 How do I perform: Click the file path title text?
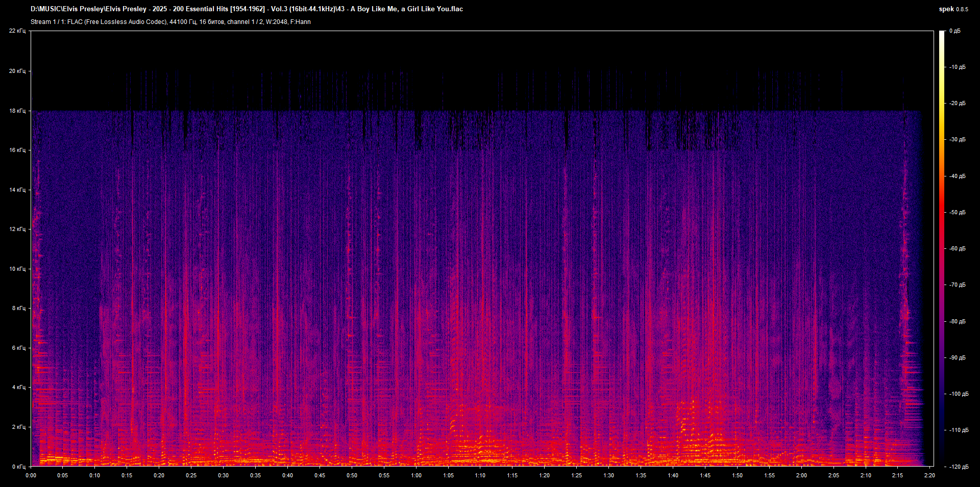247,9
